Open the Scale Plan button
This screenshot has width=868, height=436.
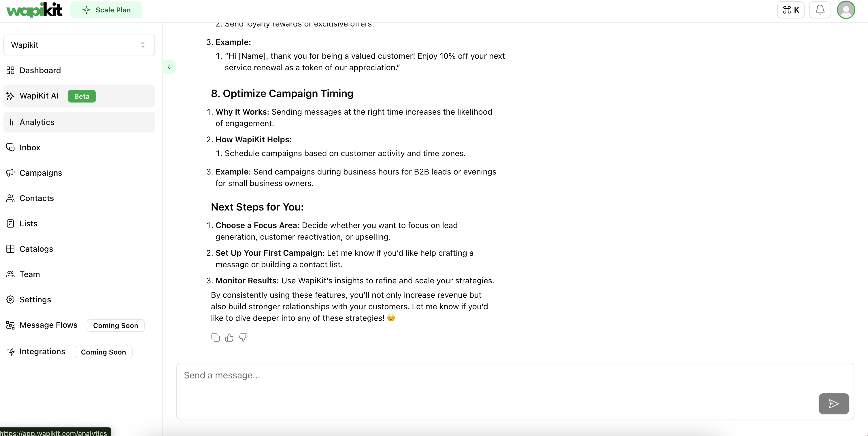(106, 10)
